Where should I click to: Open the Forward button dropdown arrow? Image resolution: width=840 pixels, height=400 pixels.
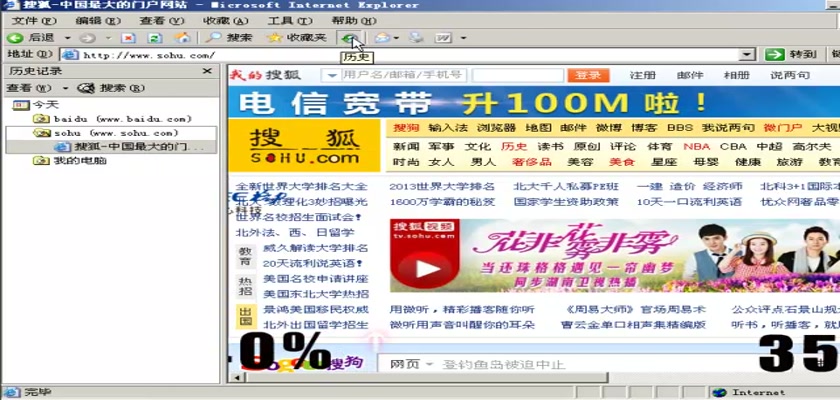[x=109, y=38]
